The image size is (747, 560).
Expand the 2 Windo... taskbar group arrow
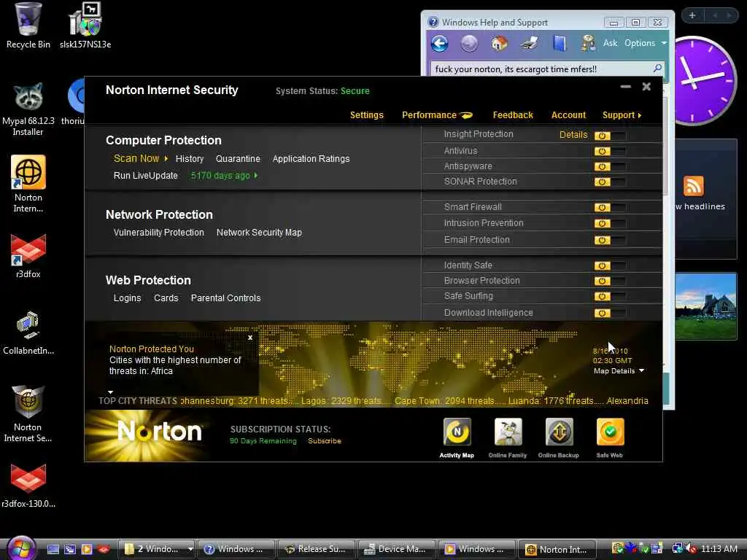[x=190, y=549]
